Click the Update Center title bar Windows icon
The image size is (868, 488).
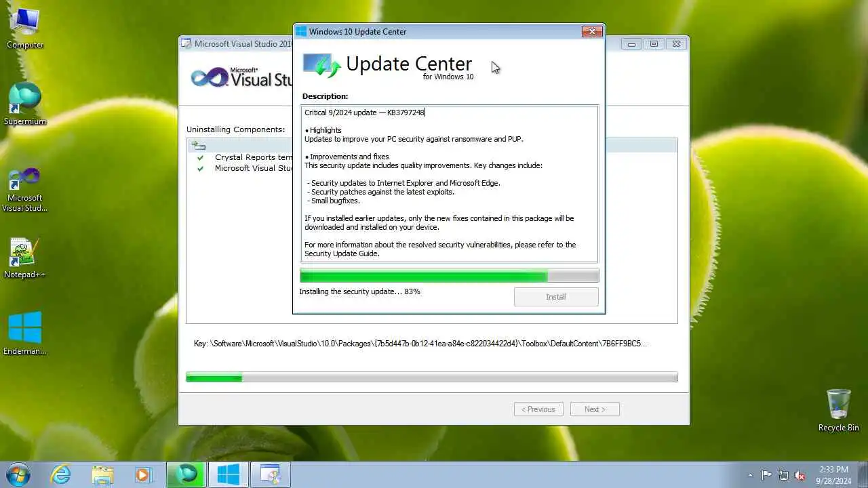(301, 31)
